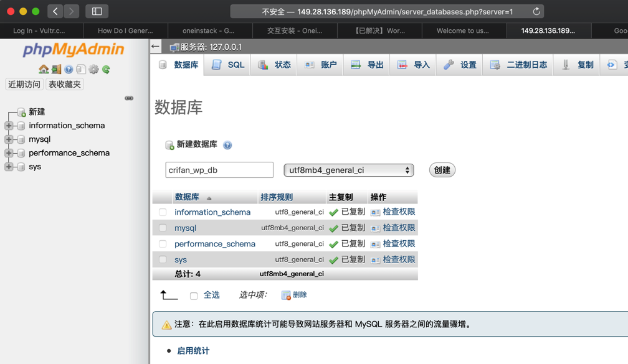
Task: Tick the information_schema row checkbox
Action: click(x=162, y=212)
